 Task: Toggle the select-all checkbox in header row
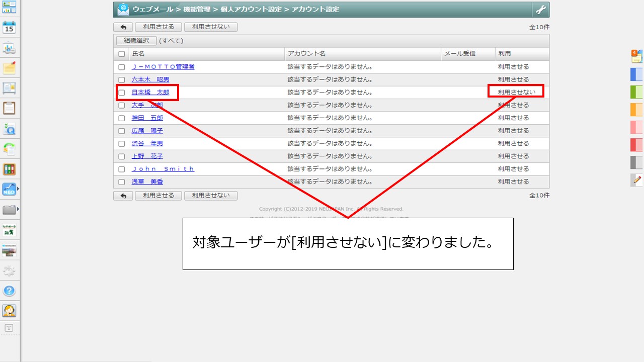(122, 54)
